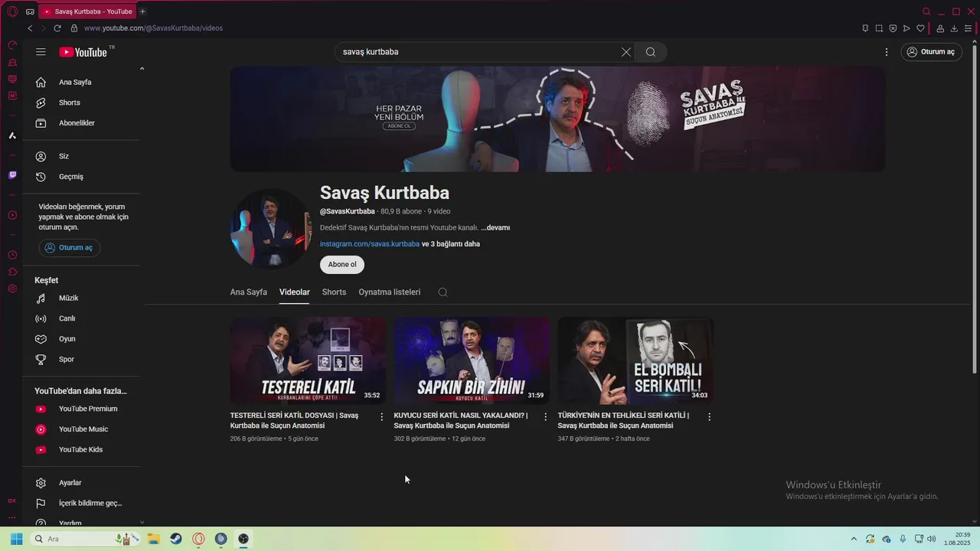Open browser downloads icon
Image resolution: width=980 pixels, height=551 pixels.
click(954, 28)
